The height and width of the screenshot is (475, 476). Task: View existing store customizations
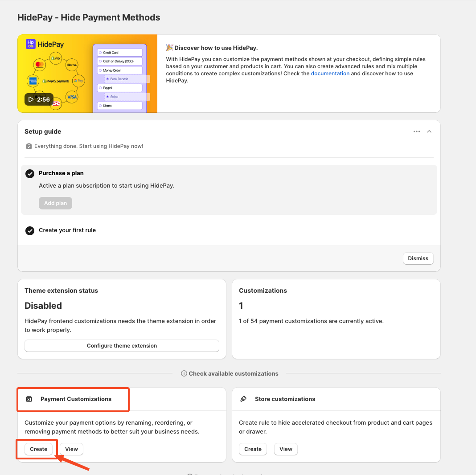286,449
